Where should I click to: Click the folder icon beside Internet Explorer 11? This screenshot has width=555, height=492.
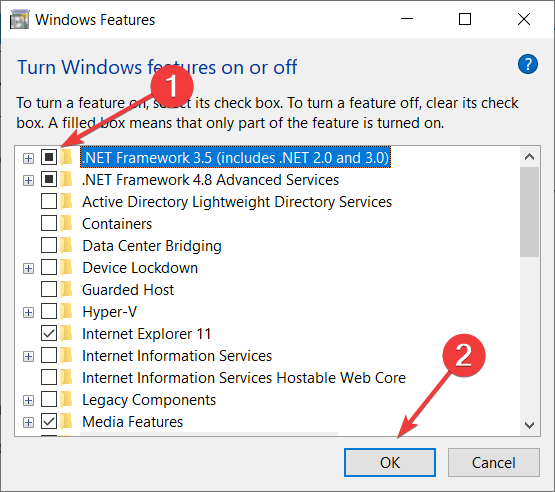point(66,333)
